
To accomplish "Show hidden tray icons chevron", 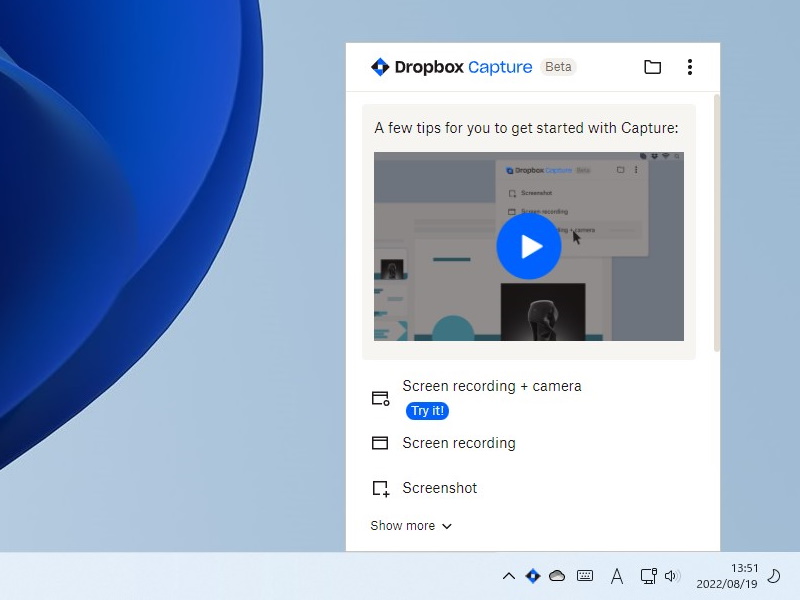I will tap(509, 576).
